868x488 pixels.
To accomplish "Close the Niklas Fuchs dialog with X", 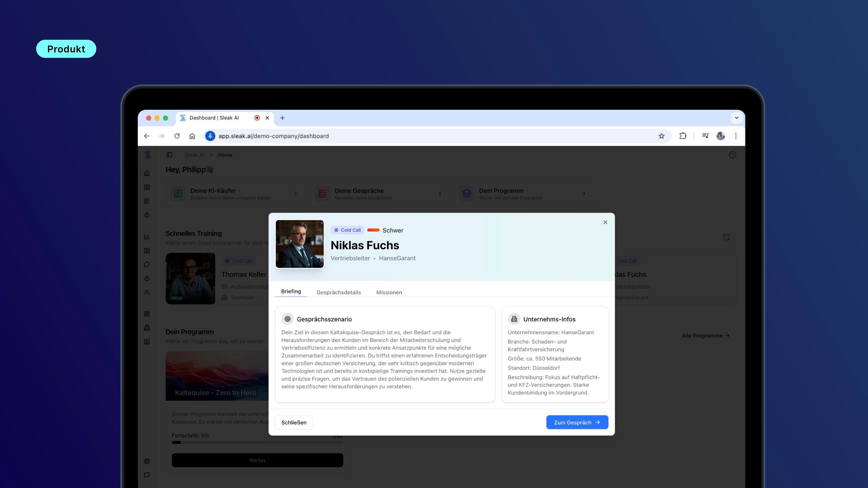I will 605,222.
